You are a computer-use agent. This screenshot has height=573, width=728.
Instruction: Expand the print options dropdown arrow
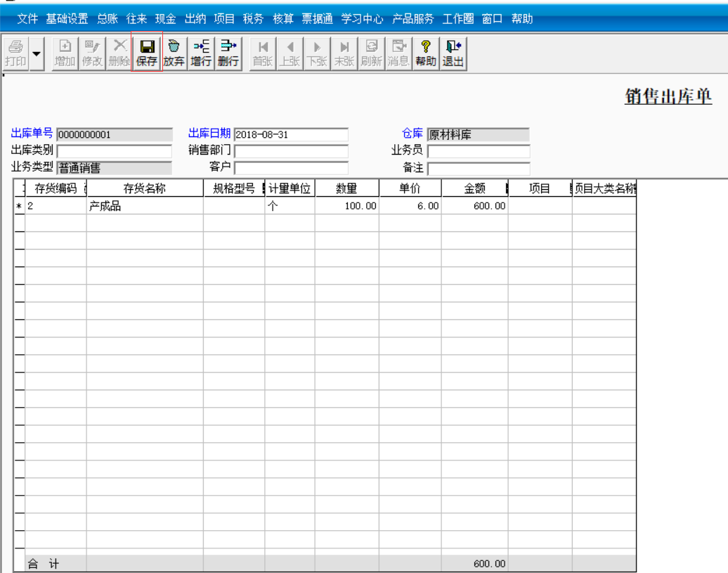(x=37, y=53)
